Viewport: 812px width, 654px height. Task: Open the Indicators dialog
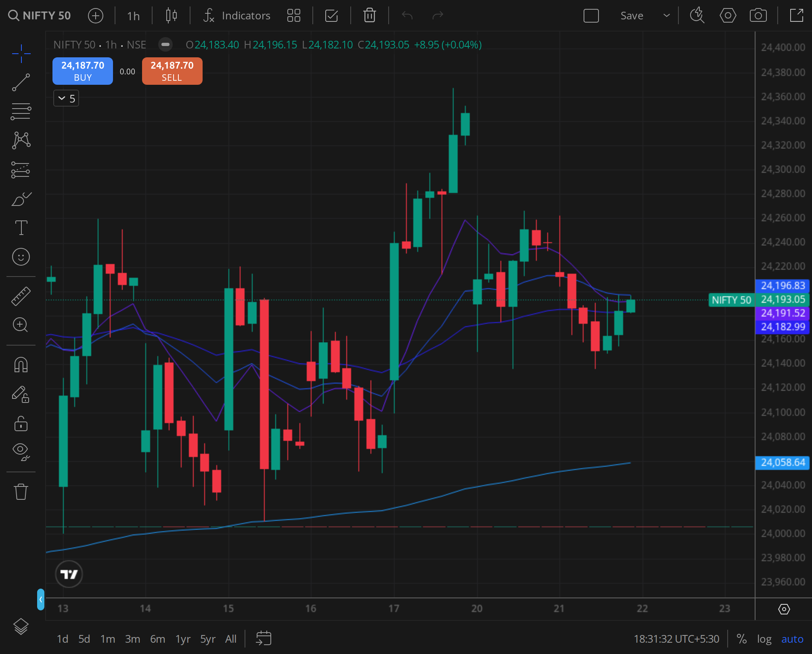(x=237, y=16)
